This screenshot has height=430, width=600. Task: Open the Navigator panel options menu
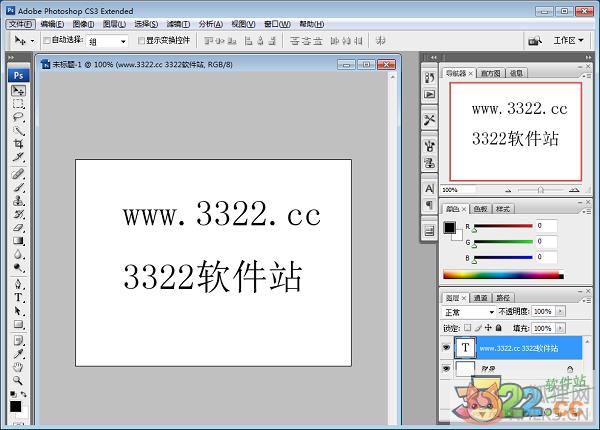(x=586, y=76)
